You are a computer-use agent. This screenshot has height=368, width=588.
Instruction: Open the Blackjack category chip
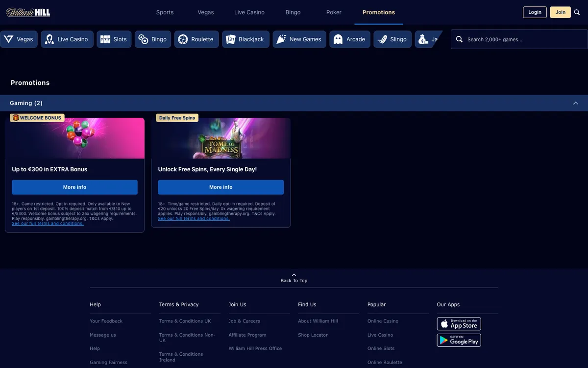tap(245, 39)
